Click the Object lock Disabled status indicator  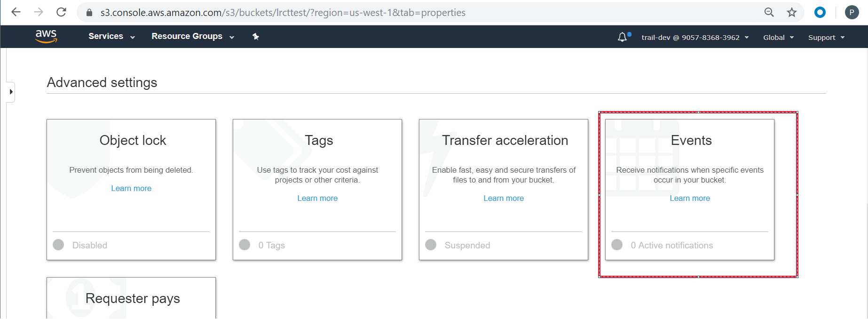coord(58,245)
